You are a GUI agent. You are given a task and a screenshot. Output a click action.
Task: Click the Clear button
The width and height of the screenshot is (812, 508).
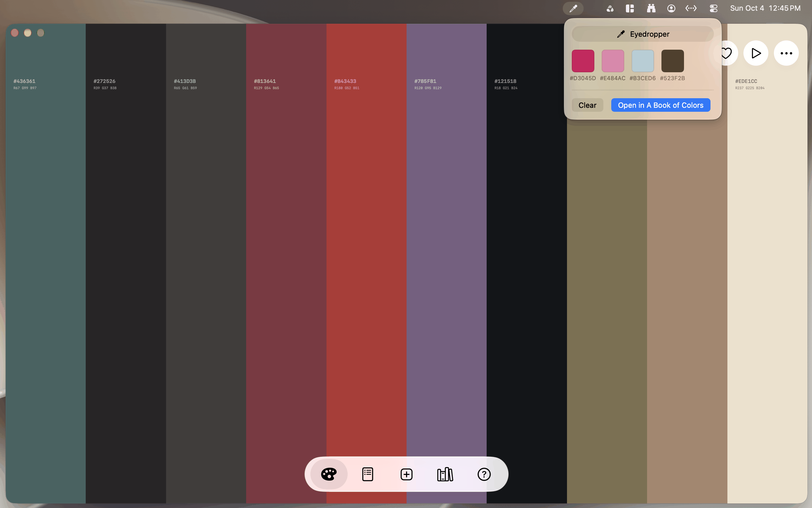pos(587,105)
